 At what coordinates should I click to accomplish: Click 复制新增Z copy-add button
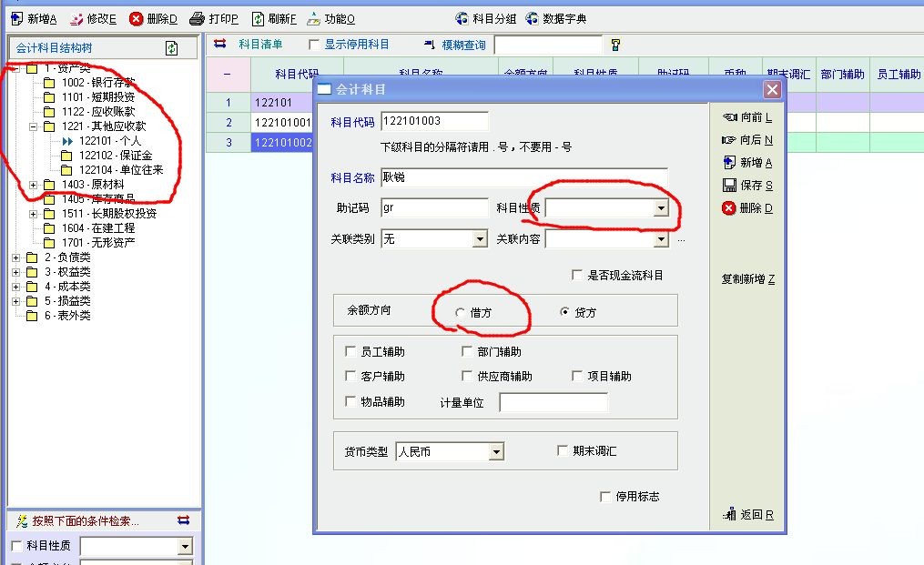point(747,279)
